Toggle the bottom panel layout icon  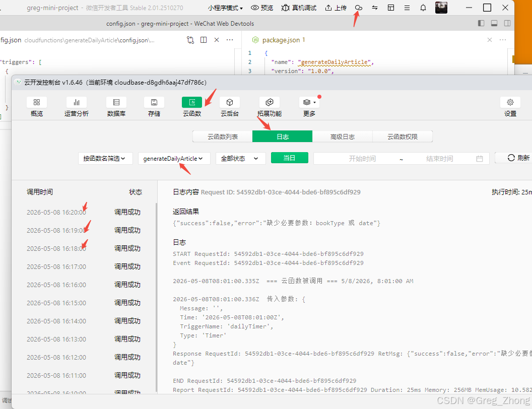(x=494, y=23)
